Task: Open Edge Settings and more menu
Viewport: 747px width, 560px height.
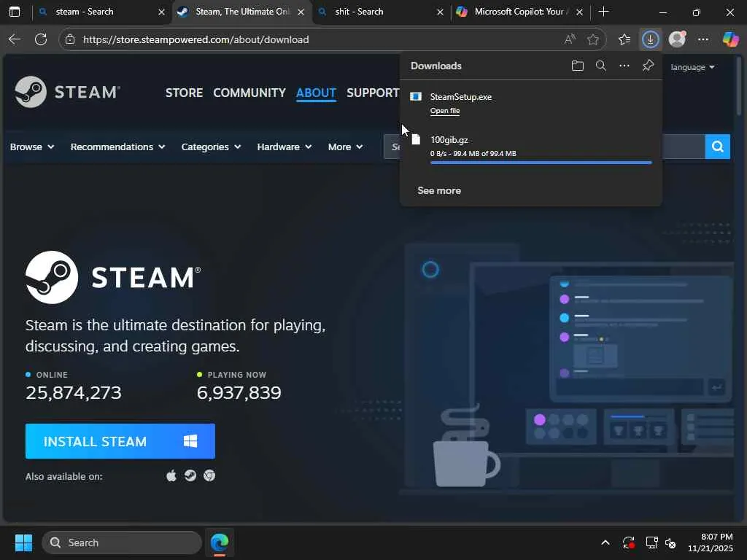Action: 703,39
